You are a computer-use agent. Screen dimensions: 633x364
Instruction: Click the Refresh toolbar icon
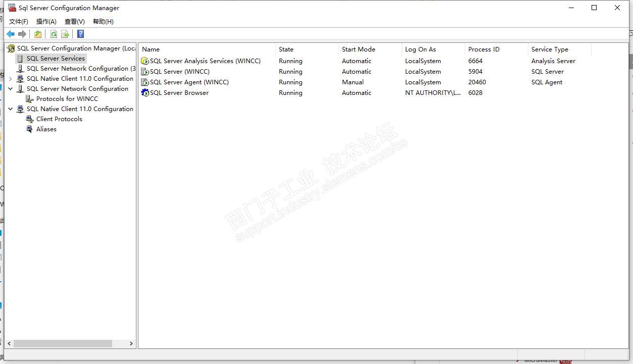coord(54,34)
